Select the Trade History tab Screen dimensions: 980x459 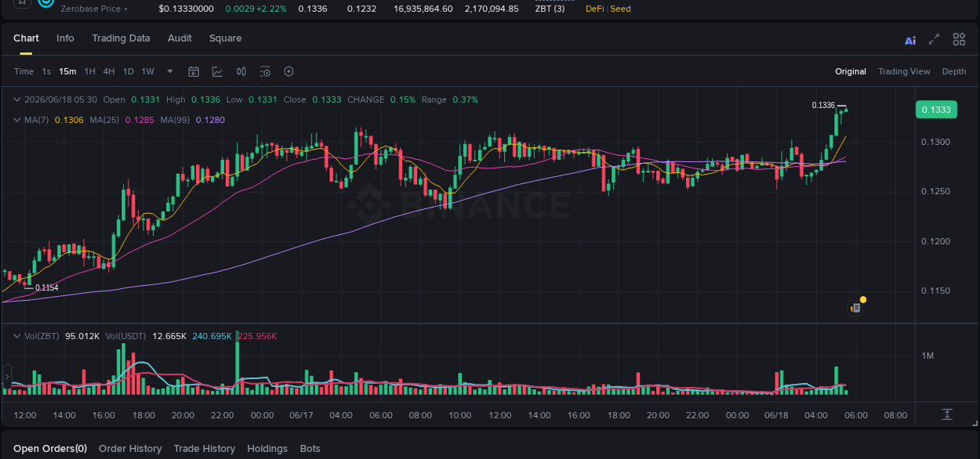(204, 449)
